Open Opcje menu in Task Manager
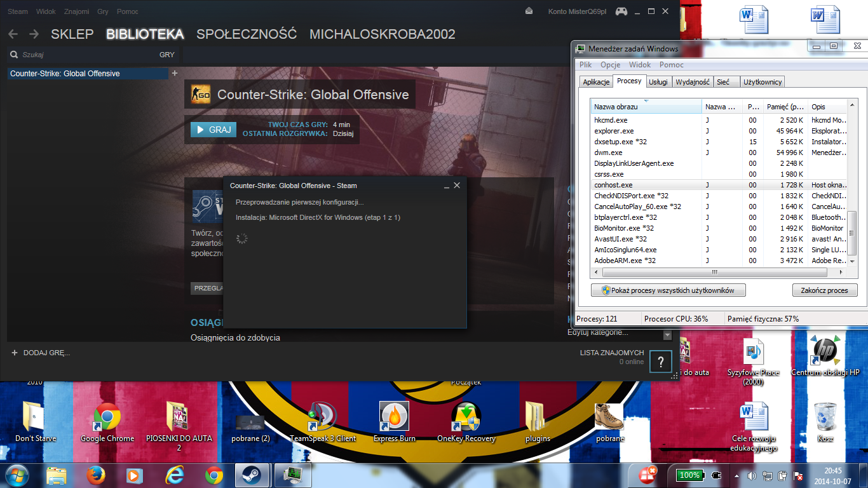The image size is (868, 488). [610, 65]
